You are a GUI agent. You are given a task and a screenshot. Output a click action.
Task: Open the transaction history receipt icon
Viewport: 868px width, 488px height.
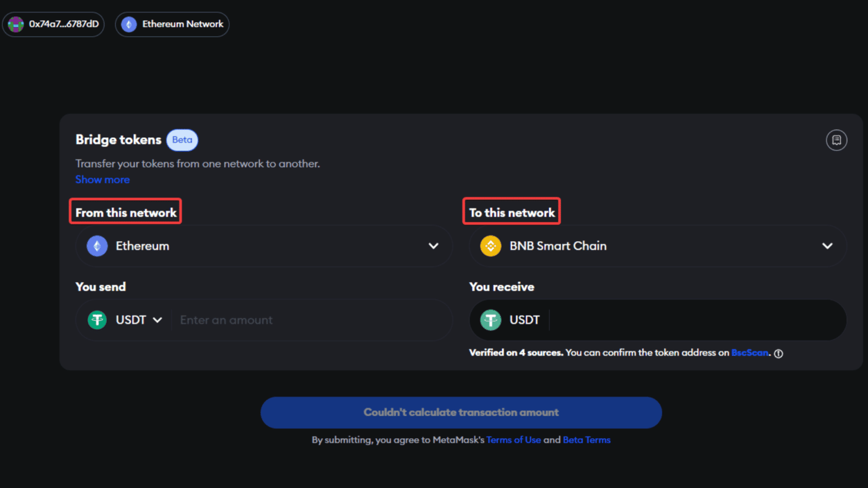point(837,140)
